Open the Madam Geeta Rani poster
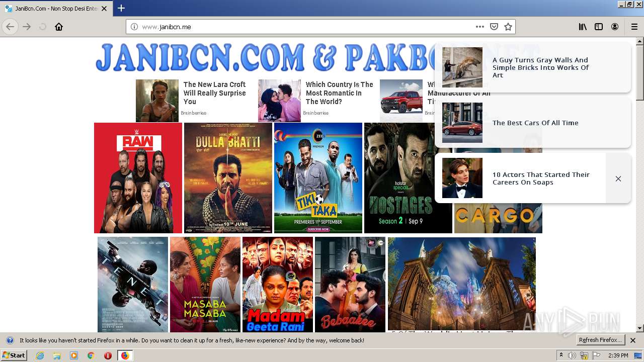The height and width of the screenshot is (362, 644). [278, 285]
